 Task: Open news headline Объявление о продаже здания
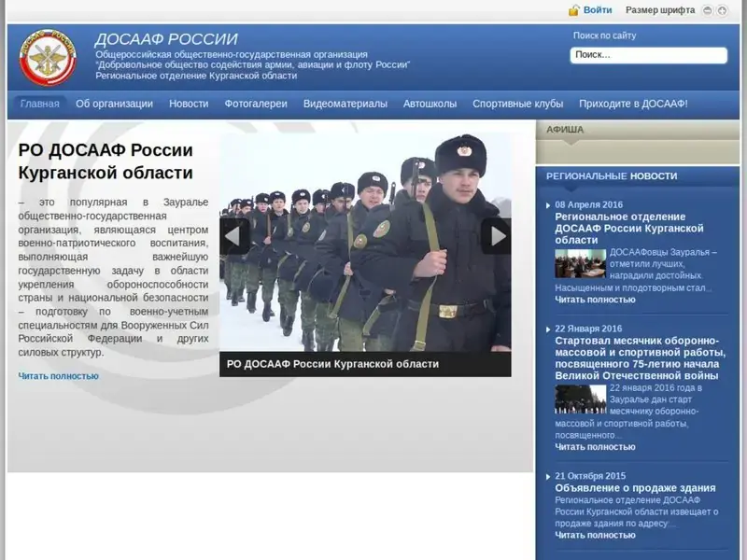(635, 488)
